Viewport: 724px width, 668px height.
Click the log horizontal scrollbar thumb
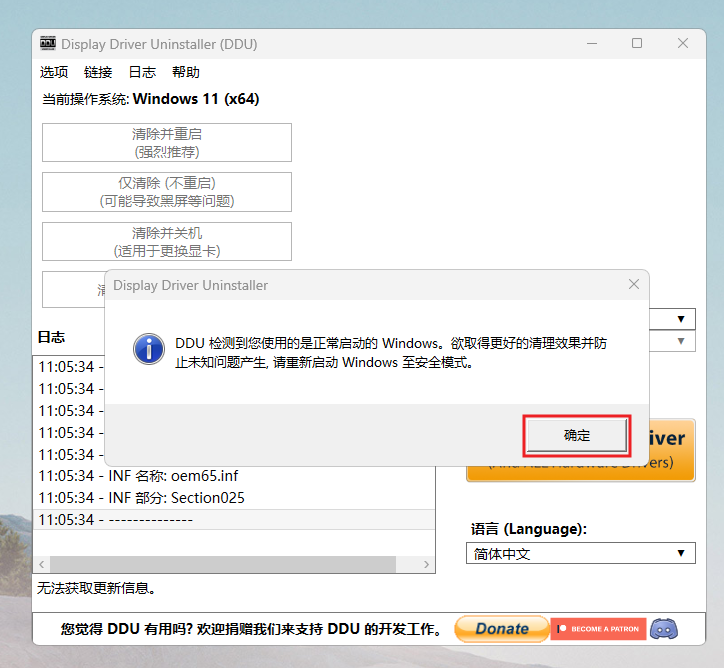coord(223,564)
